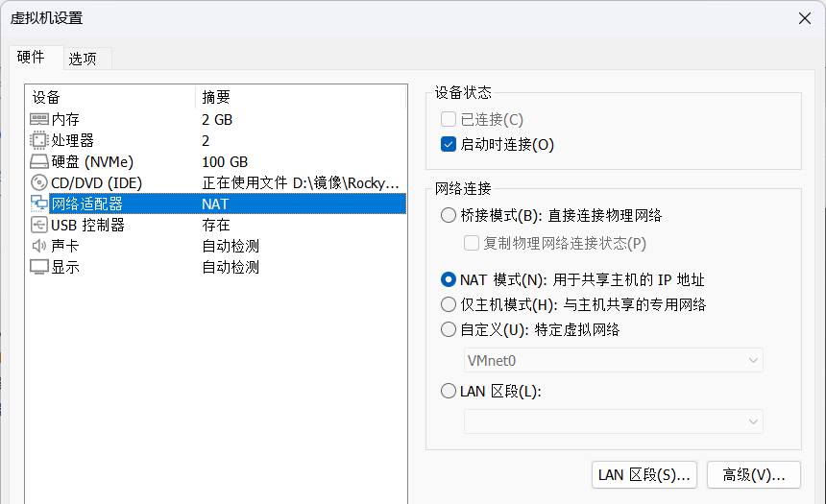The width and height of the screenshot is (826, 504).
Task: Toggle the 启动时连接(O) checkbox
Action: coord(449,144)
